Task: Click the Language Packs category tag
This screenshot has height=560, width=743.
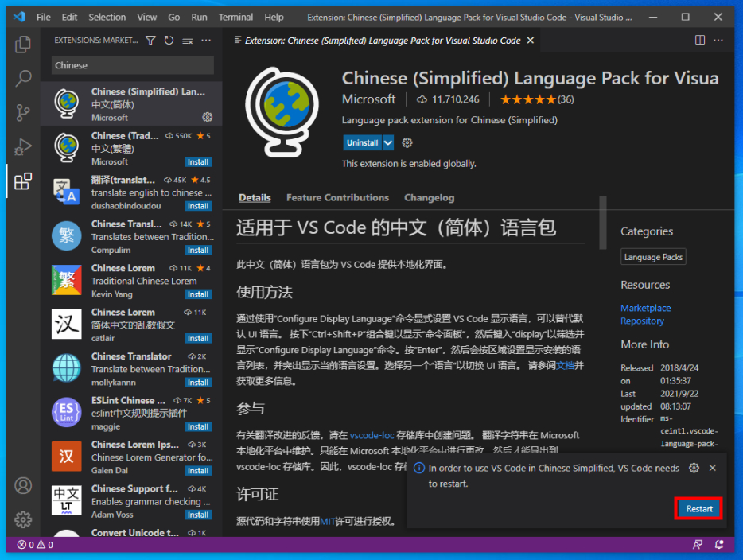Action: click(653, 257)
